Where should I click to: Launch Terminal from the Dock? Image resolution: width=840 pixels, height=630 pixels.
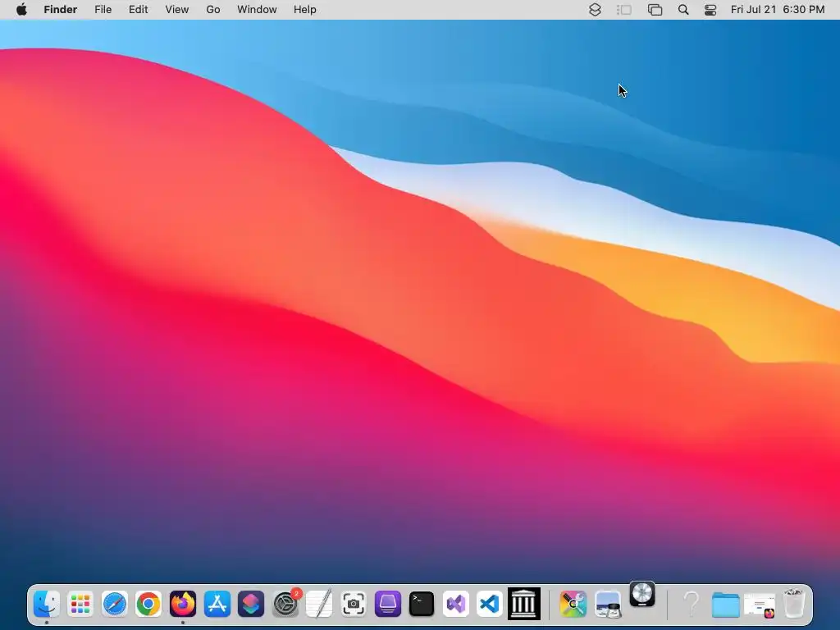point(422,604)
